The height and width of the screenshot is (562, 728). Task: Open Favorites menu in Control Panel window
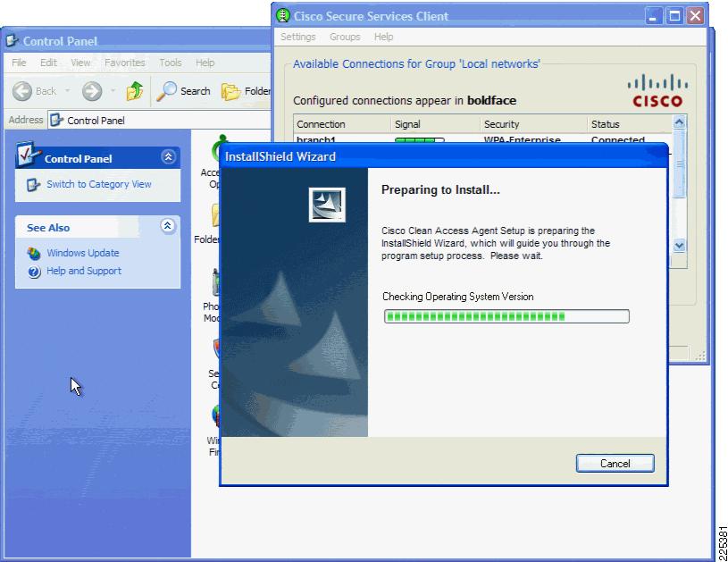coord(125,63)
